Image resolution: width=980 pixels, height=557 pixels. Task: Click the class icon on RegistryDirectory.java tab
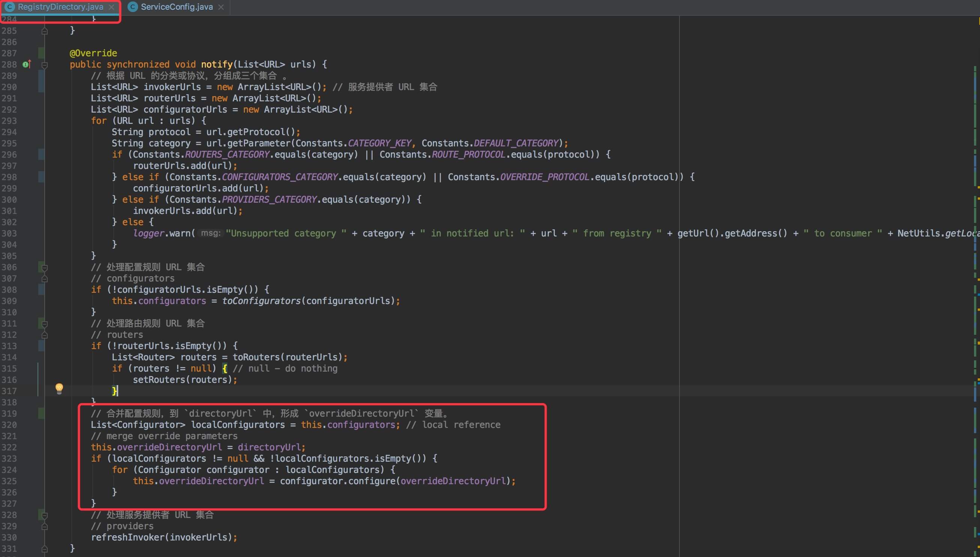pos(9,7)
